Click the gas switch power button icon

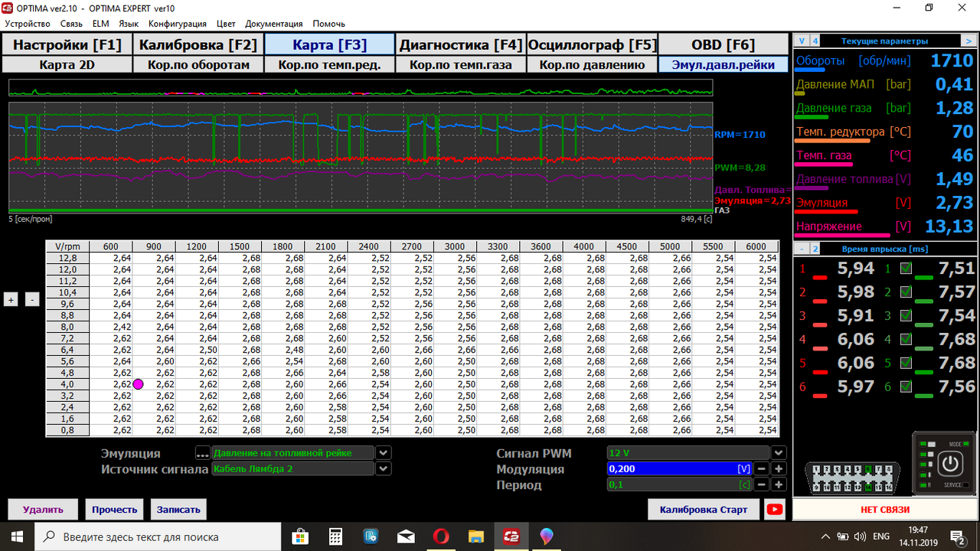(x=950, y=464)
